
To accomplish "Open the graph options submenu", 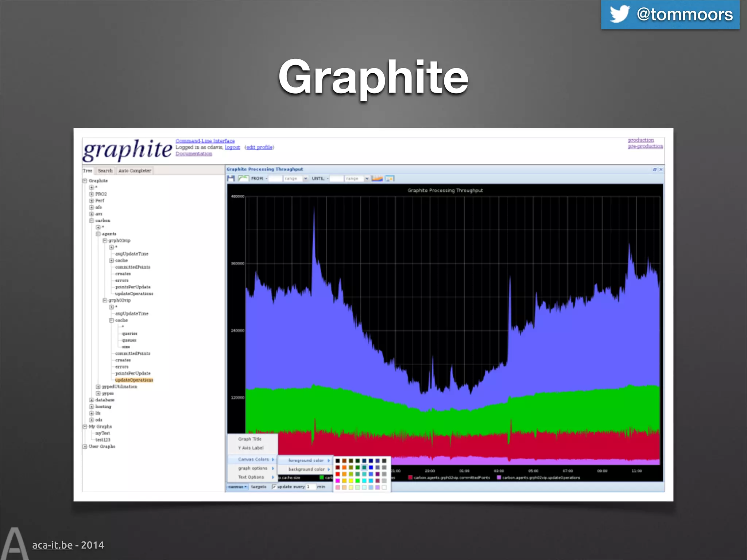I will pyautogui.click(x=253, y=468).
